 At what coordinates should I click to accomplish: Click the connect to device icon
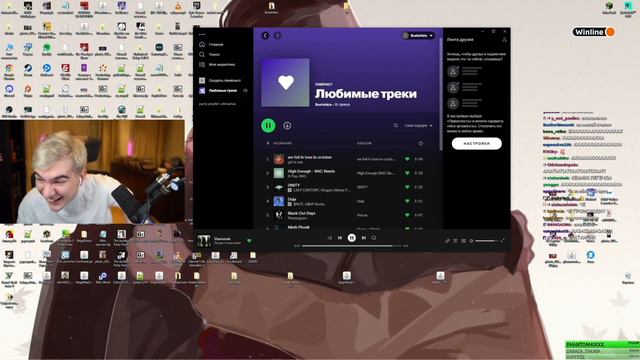click(x=463, y=241)
